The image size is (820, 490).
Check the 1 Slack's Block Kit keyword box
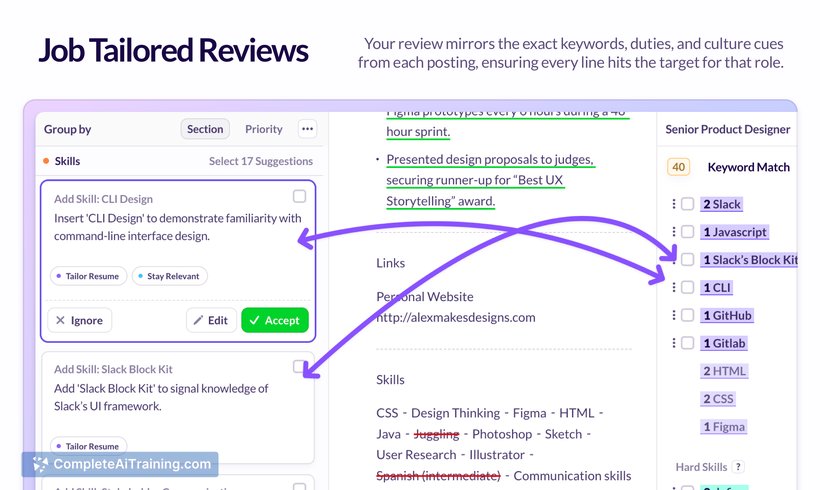[x=688, y=259]
